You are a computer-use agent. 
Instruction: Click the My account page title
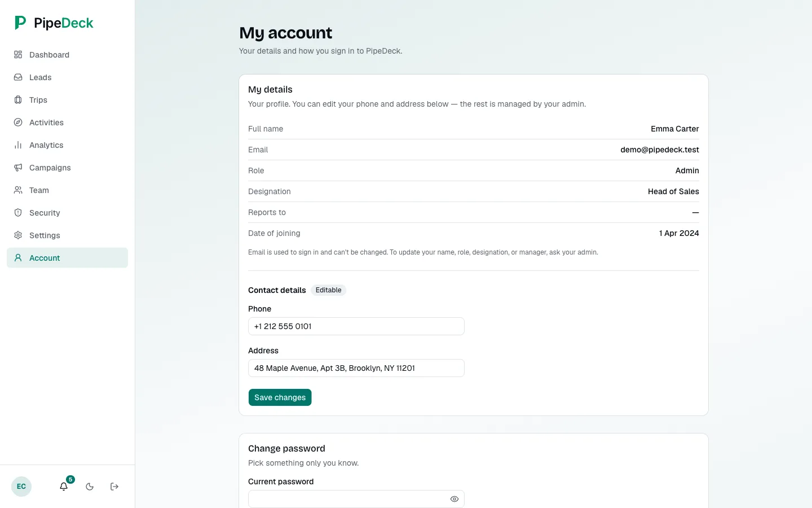tap(286, 33)
